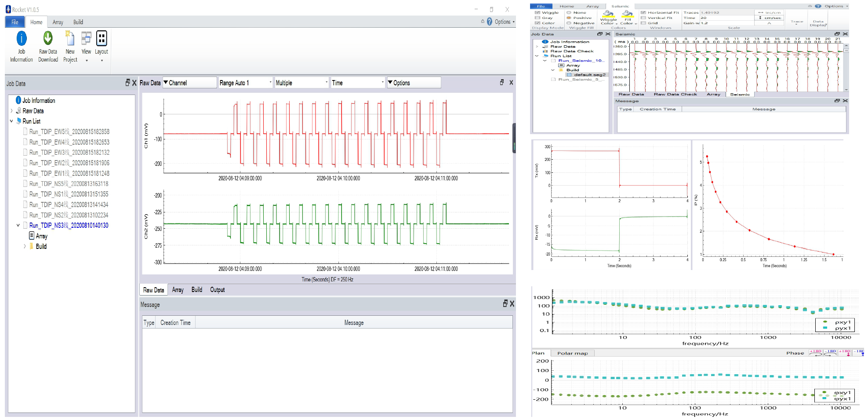Select run Run_TDIP_EW5 in Run List

point(69,131)
